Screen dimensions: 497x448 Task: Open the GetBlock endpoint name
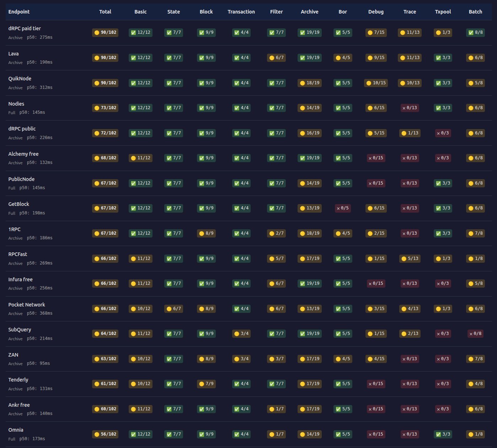pos(19,204)
